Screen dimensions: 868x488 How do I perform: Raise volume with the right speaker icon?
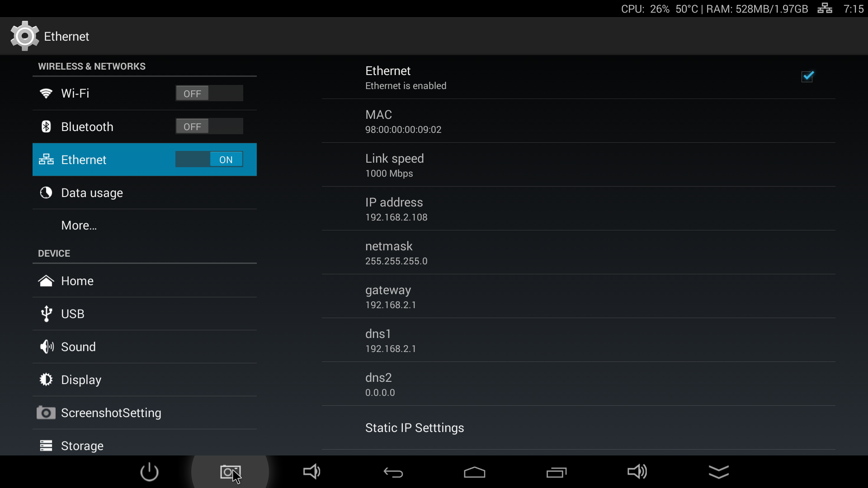pos(637,472)
